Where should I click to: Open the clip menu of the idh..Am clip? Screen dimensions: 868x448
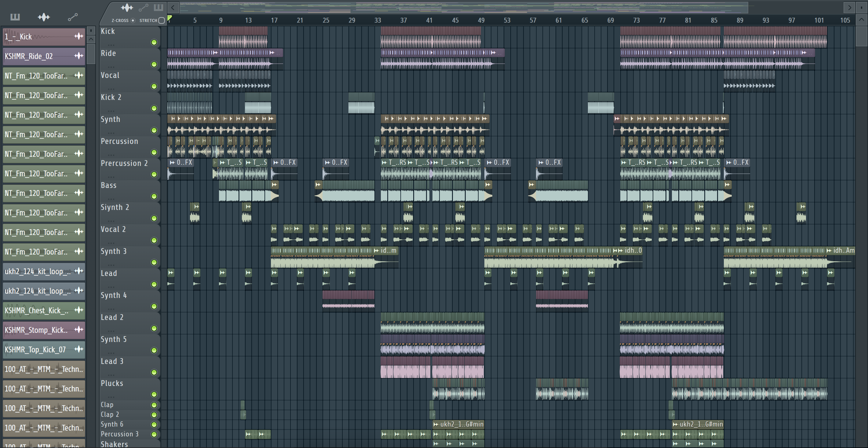click(x=829, y=251)
